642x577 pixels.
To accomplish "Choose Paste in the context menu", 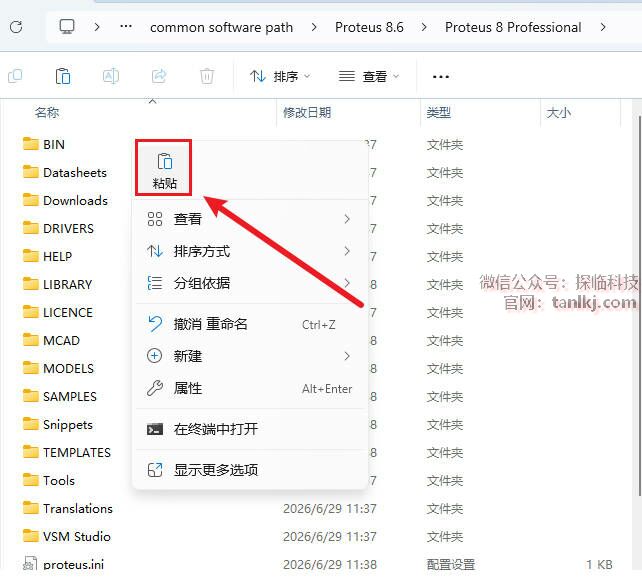I will [x=164, y=167].
